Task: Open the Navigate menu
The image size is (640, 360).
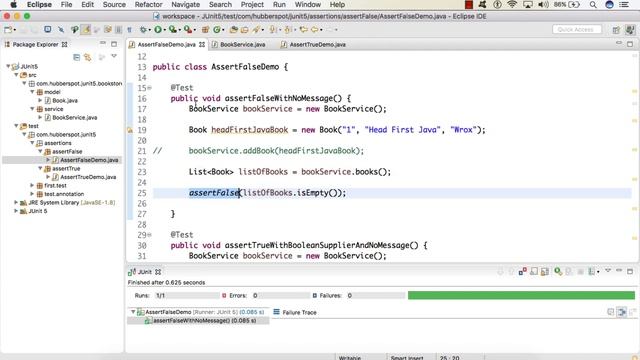Action: click(x=186, y=5)
